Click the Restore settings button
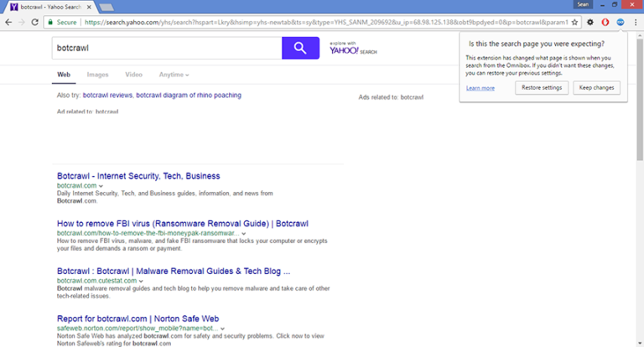The image size is (644, 347). click(x=542, y=88)
